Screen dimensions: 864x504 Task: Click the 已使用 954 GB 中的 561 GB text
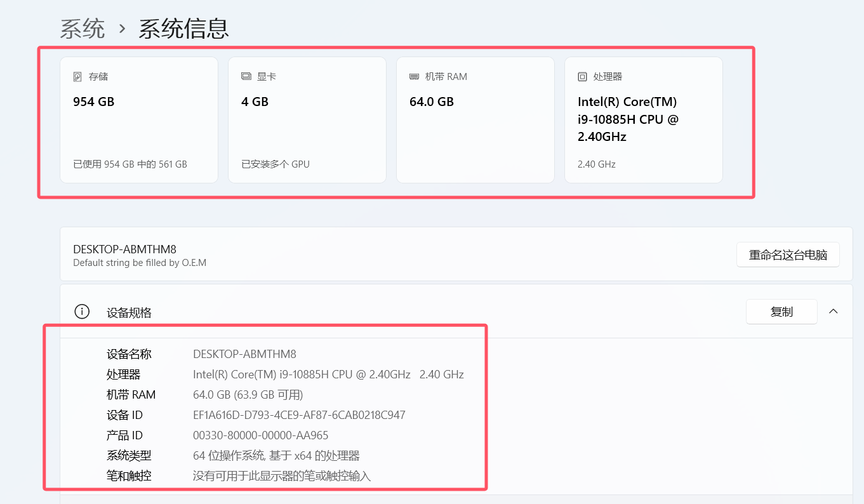tap(130, 164)
